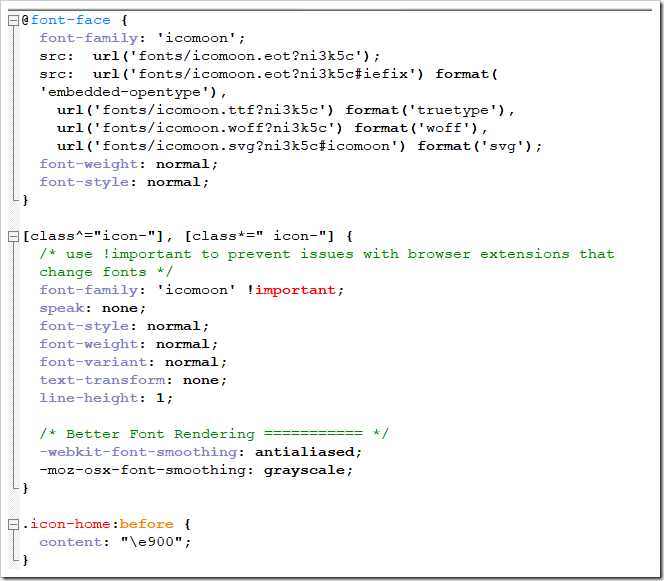Image resolution: width=664 pixels, height=581 pixels.
Task: Click the -webkit-font-smoothing: antialiased; line
Action: coord(201,452)
